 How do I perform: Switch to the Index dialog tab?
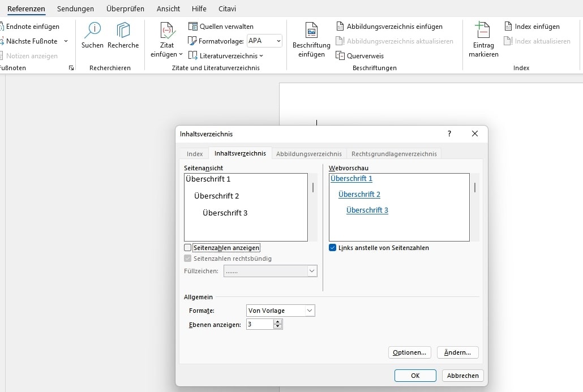(x=195, y=154)
